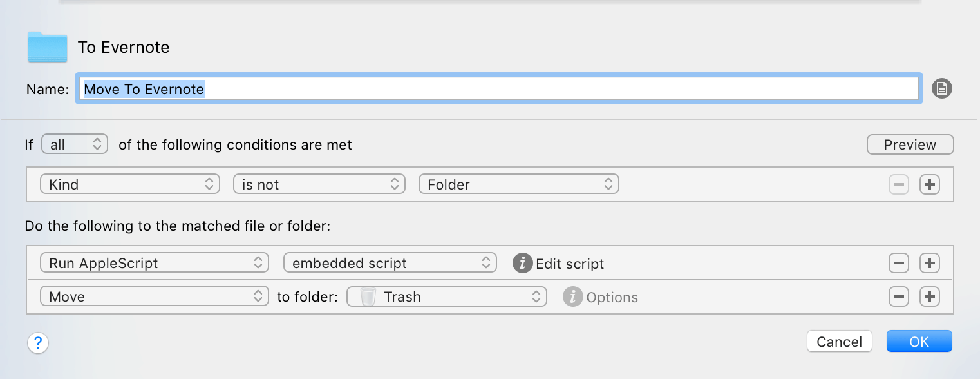The image size is (980, 379).
Task: Remove the Run AppleScript action
Action: [x=898, y=263]
